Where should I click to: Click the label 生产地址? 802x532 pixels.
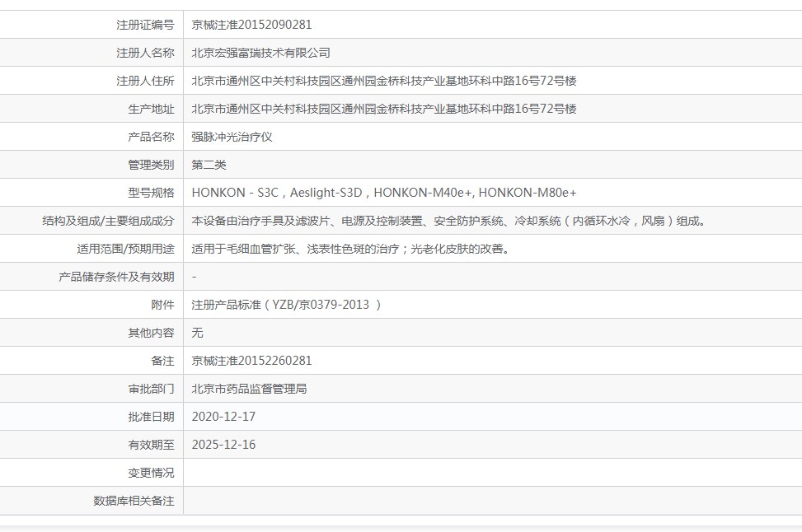point(151,109)
